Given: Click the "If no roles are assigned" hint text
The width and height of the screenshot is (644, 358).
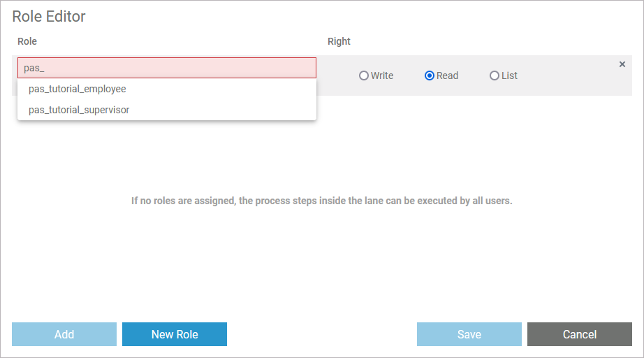Looking at the screenshot, I should [x=322, y=201].
